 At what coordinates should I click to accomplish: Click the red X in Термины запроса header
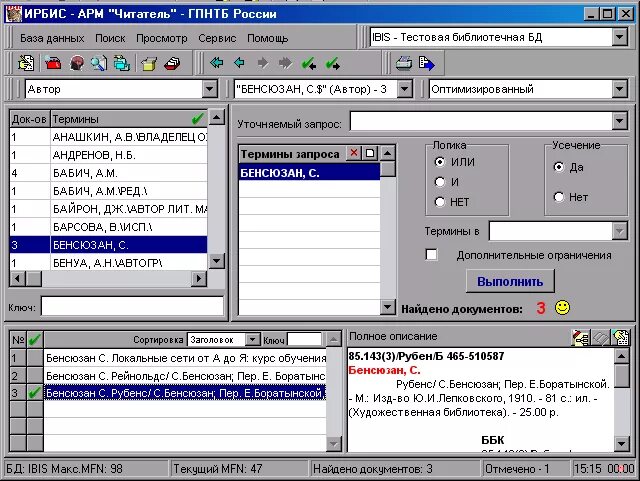point(353,153)
